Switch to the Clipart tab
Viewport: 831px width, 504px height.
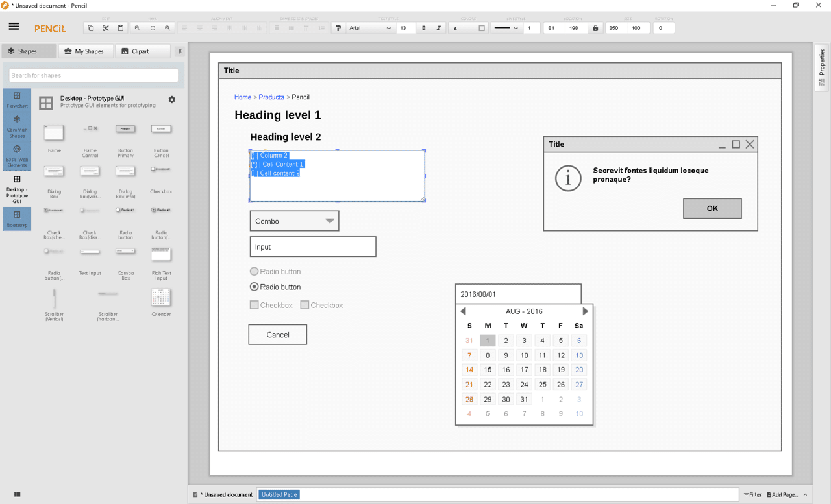[x=143, y=51]
